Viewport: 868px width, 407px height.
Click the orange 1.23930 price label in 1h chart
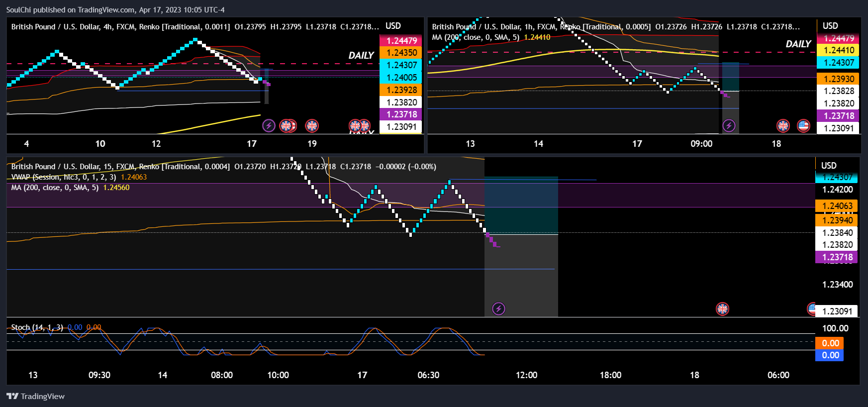(839, 79)
